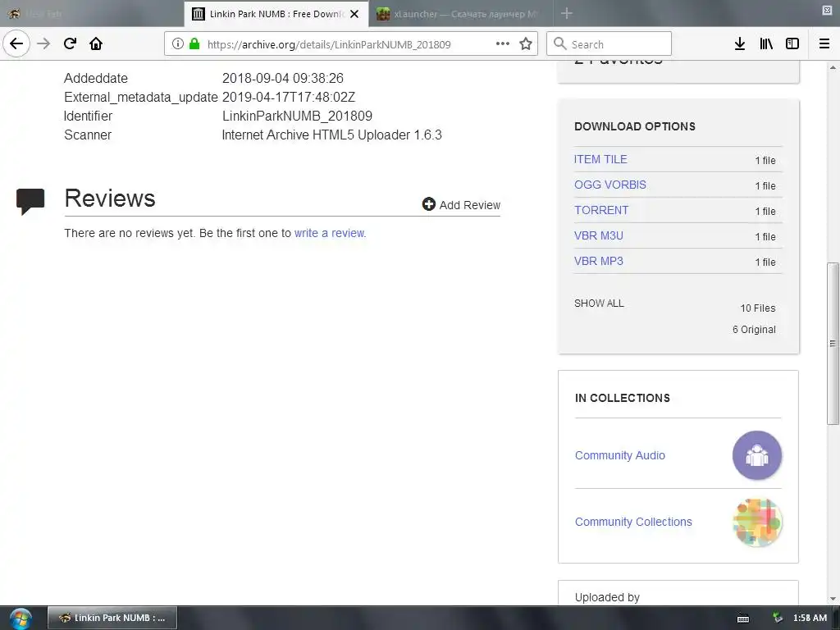Show site information icon in address bar
Screen dimensions: 840x630
(178, 43)
